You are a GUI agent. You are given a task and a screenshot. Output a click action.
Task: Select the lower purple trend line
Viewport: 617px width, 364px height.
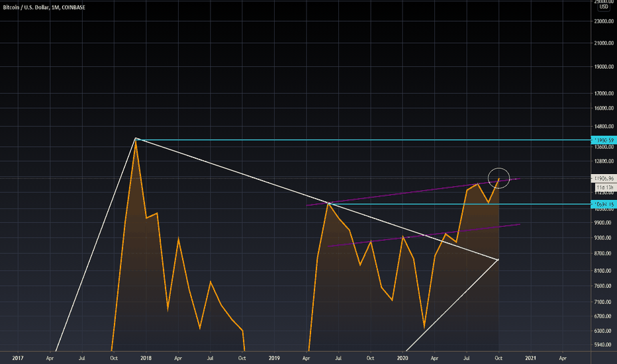coord(424,236)
